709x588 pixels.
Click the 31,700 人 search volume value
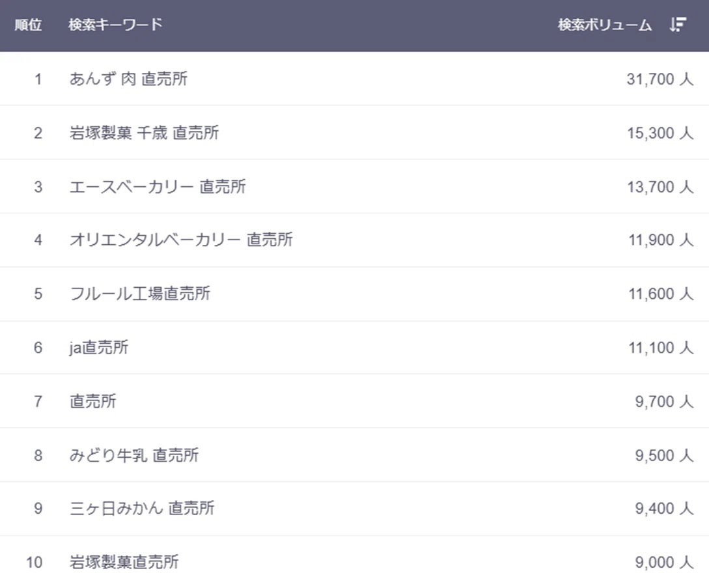pos(660,79)
